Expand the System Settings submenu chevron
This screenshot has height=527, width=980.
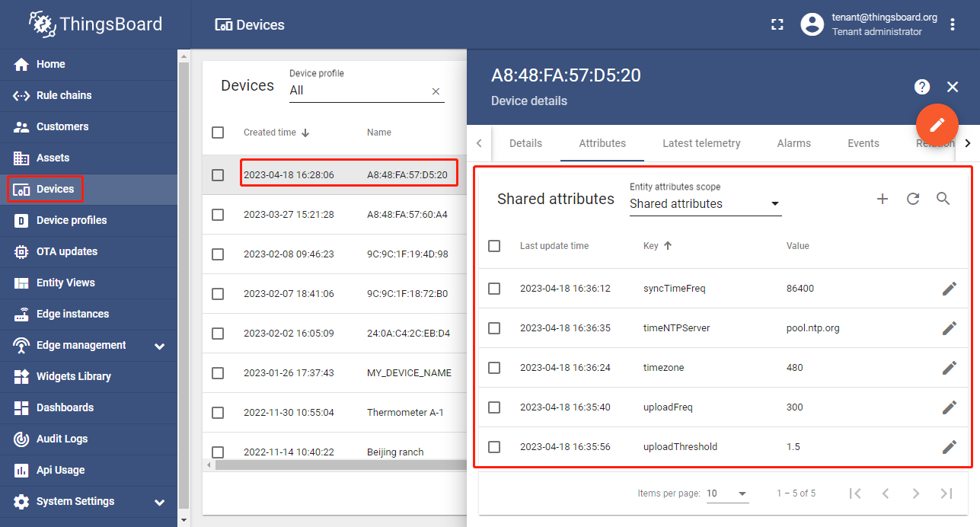point(160,502)
